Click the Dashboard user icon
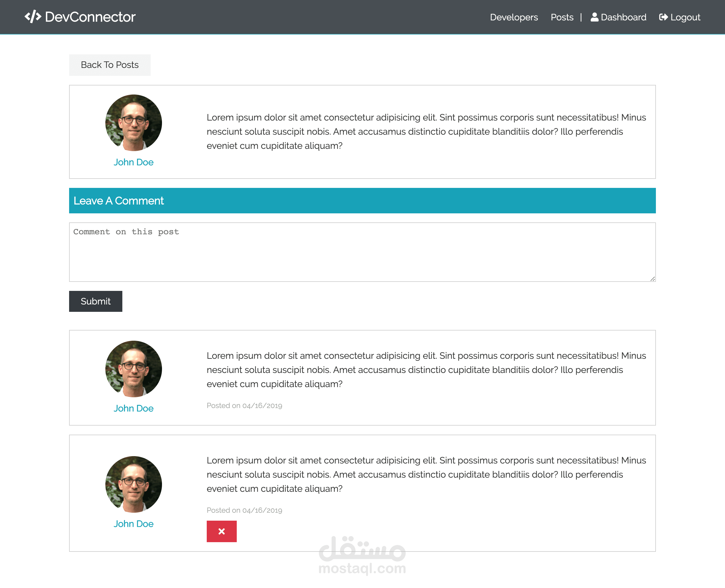Viewport: 725px width, 588px height. 594,17
